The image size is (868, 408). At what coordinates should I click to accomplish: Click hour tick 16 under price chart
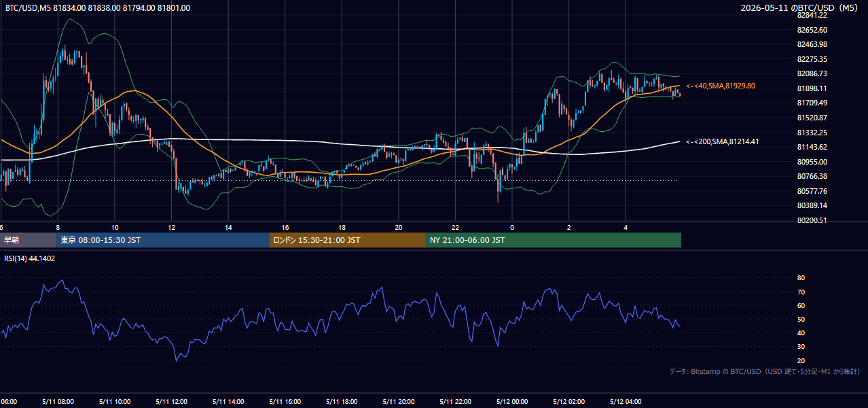(x=285, y=228)
